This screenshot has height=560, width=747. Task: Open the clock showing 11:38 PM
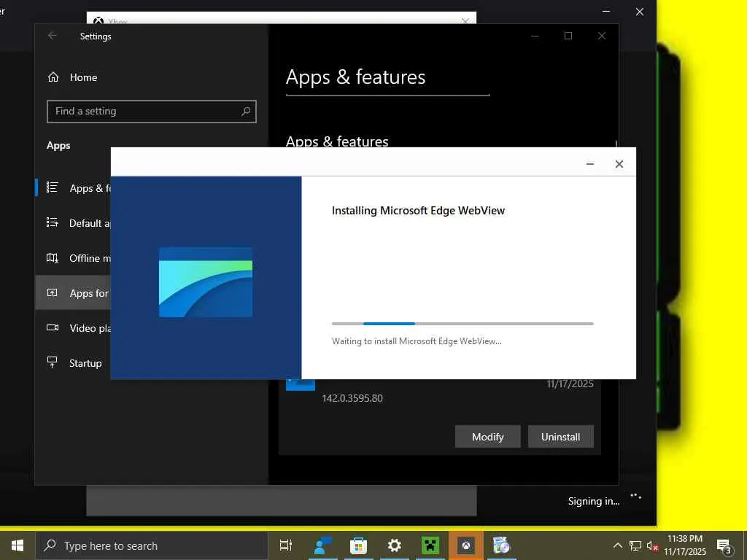(684, 545)
